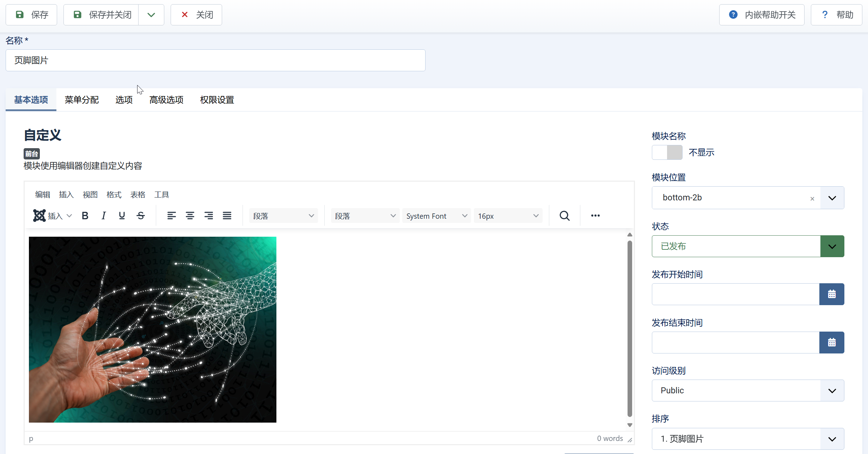Click the 保存并关闭 button
The height and width of the screenshot is (454, 868).
coord(102,15)
